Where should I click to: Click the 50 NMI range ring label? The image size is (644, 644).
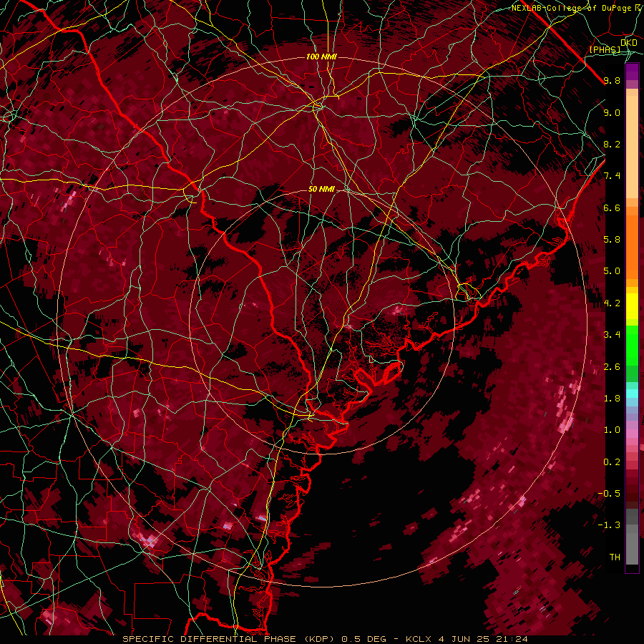[x=321, y=189]
